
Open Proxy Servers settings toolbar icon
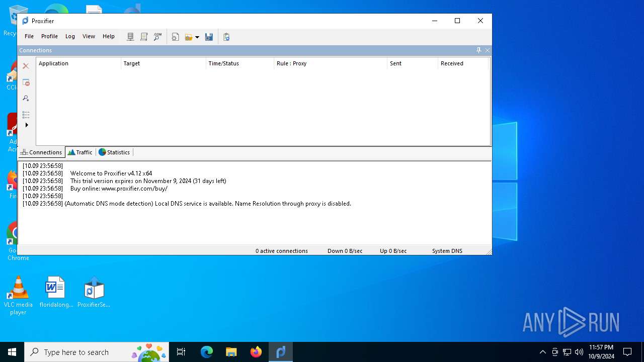130,37
